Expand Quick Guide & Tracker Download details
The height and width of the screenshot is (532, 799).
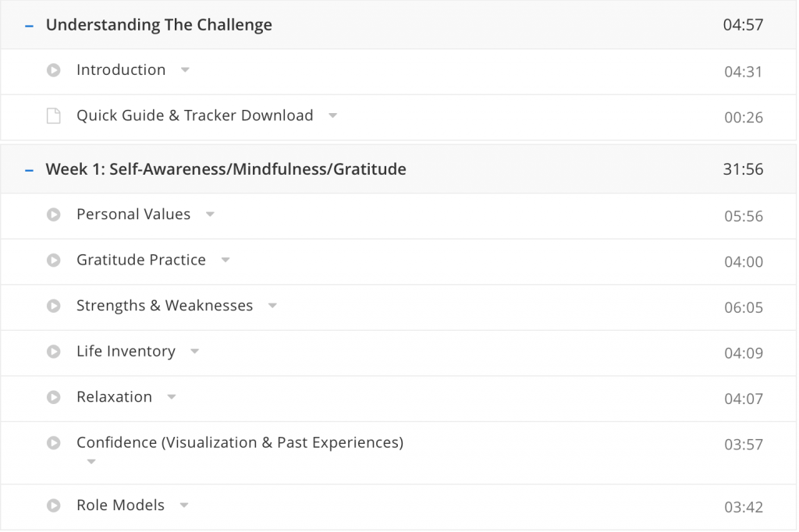(x=332, y=116)
